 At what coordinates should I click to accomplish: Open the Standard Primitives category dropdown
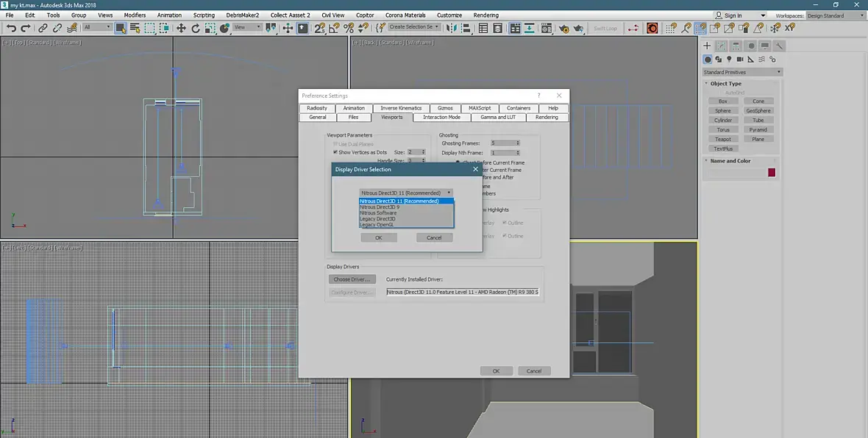pyautogui.click(x=742, y=72)
